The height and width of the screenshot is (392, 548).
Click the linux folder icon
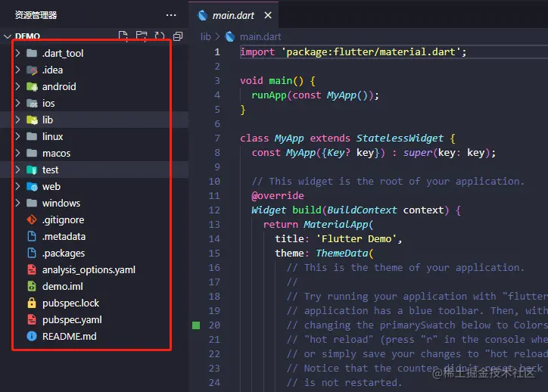point(32,136)
